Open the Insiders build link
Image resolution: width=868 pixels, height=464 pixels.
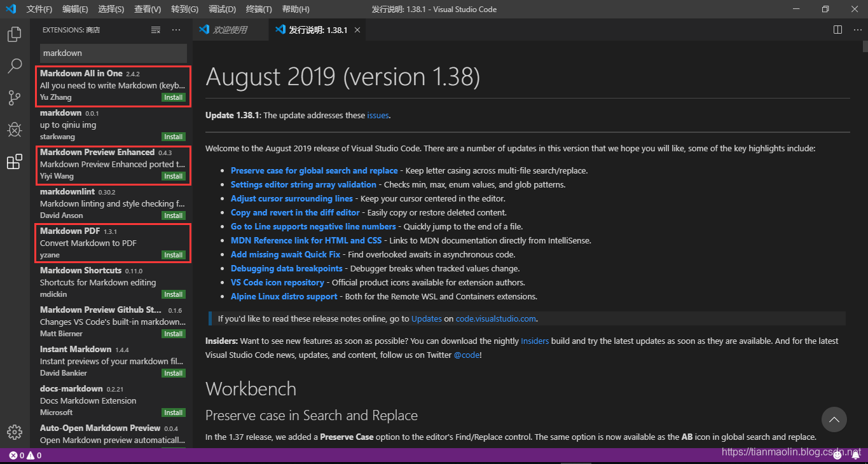(x=535, y=341)
